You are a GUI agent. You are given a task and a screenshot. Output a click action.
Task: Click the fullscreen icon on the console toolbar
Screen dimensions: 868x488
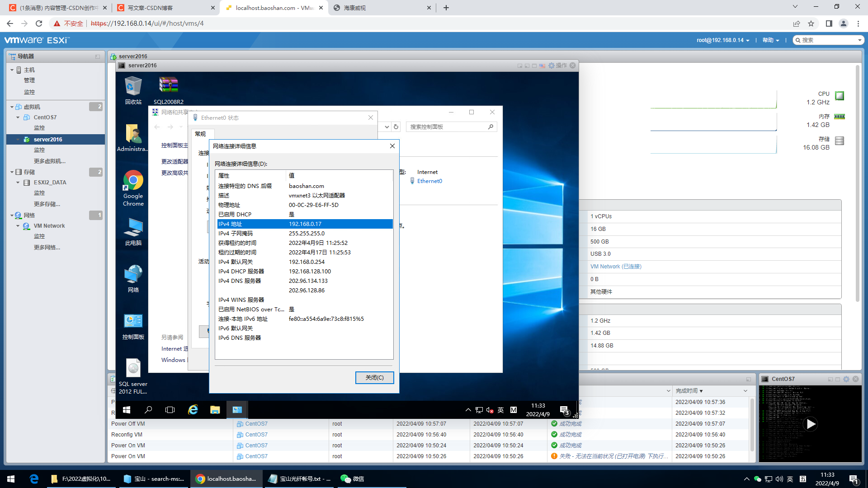(x=535, y=66)
